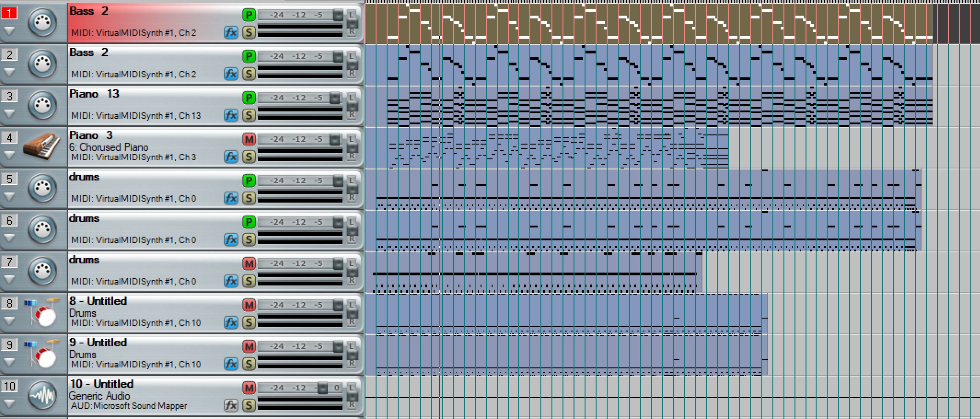Open fx for the Generic Audio track
Image resolution: width=980 pixels, height=419 pixels.
pos(231,405)
